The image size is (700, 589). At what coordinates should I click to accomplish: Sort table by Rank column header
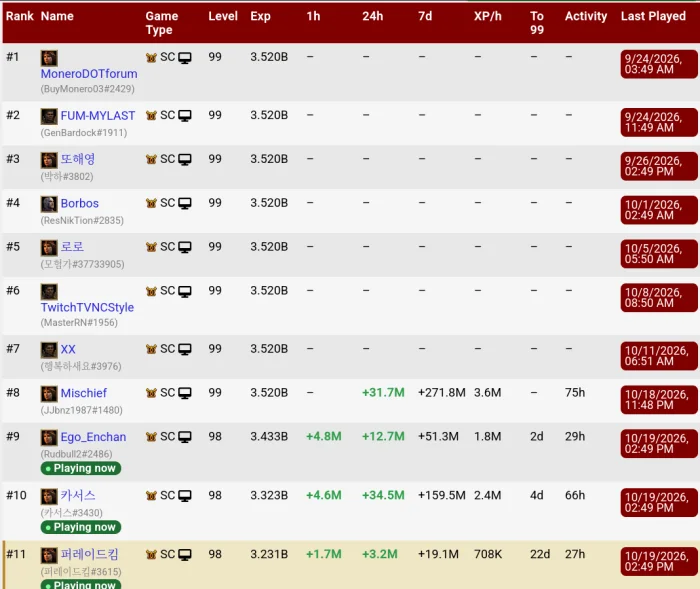(x=19, y=17)
